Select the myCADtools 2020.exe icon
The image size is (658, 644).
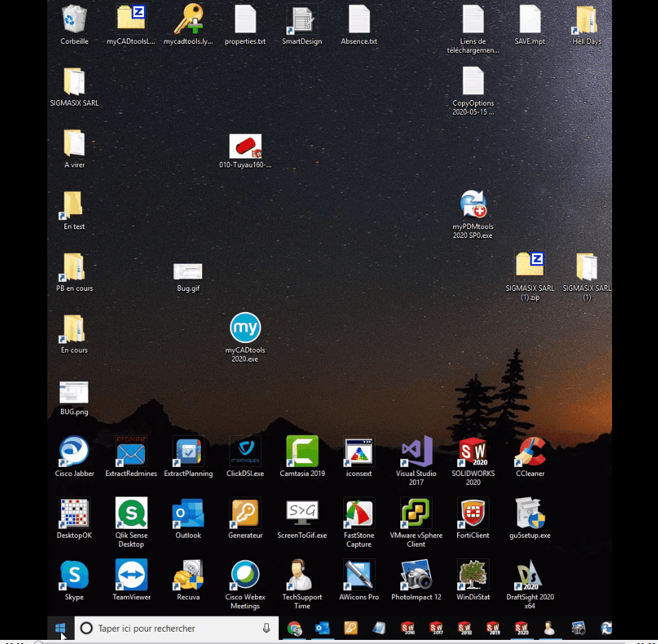tap(245, 328)
